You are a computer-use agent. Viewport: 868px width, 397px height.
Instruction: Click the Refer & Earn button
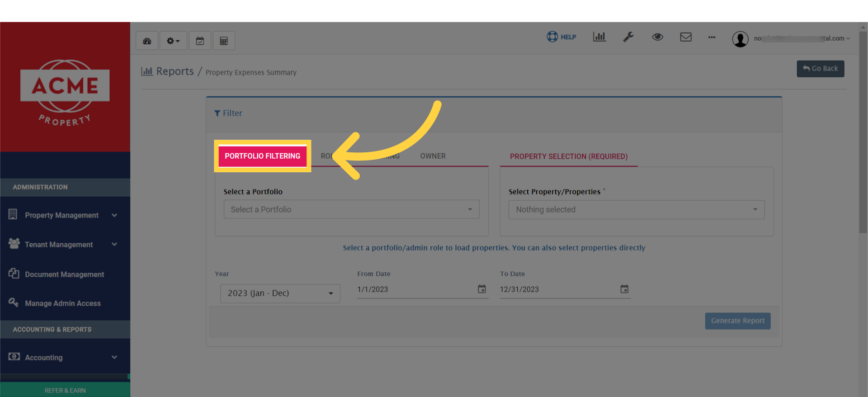[x=65, y=390]
